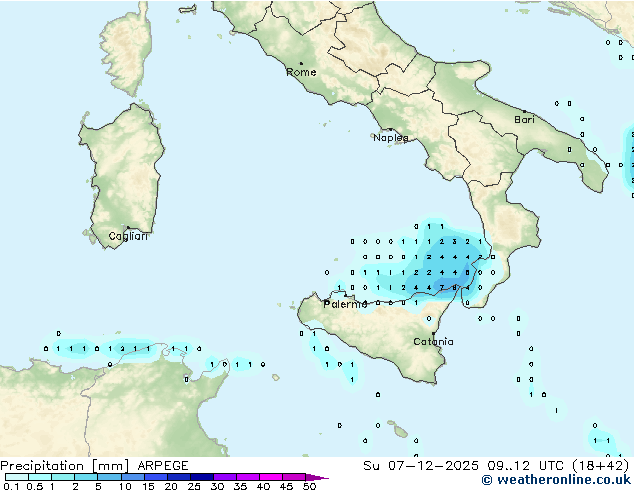Click the Bari city label
634x490 pixels.
[524, 120]
